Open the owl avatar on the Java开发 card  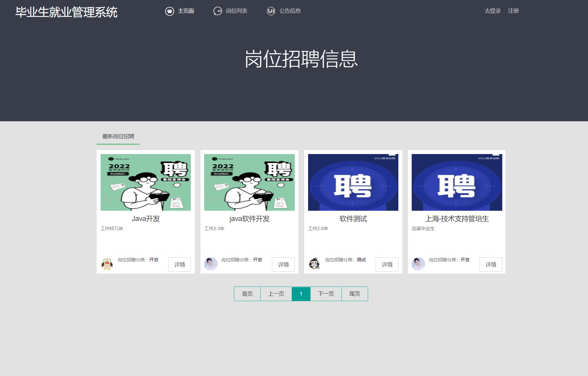[x=107, y=264]
